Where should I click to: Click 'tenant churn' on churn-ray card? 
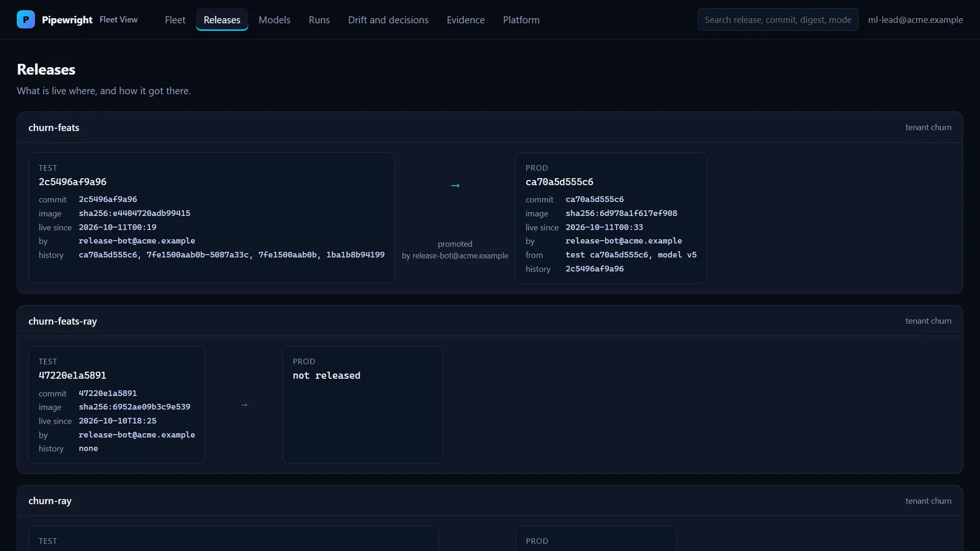(929, 501)
